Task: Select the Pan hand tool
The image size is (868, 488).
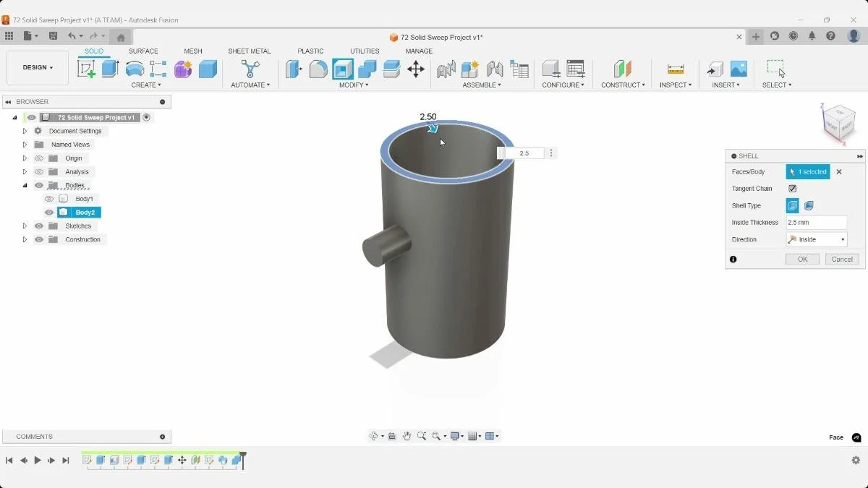Action: click(407, 436)
